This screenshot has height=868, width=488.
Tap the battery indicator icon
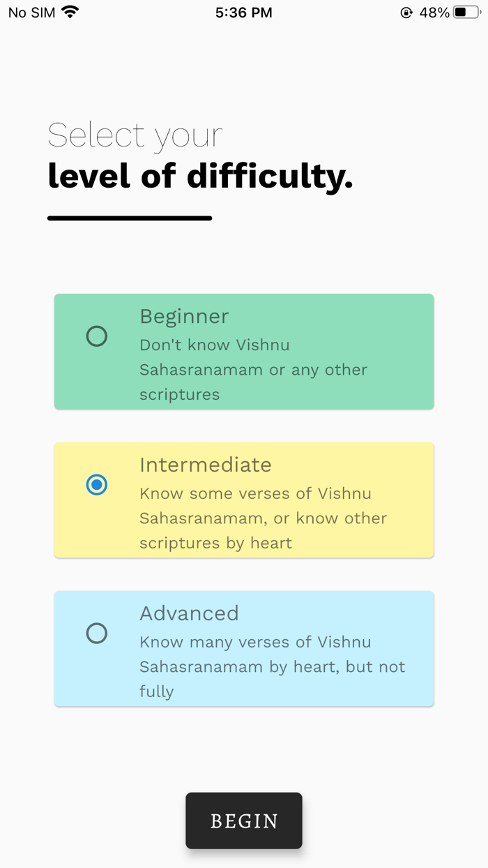(x=466, y=11)
